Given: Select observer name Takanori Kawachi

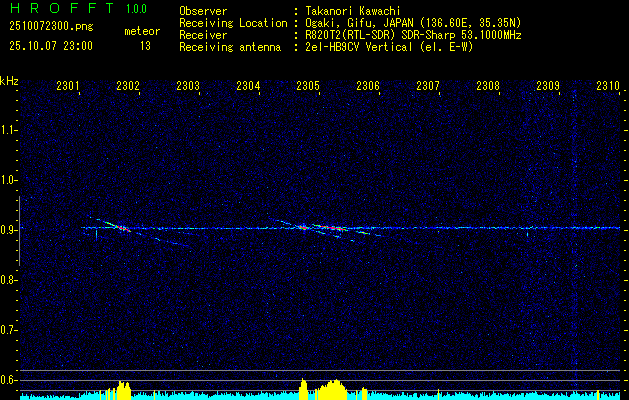Looking at the screenshot, I should click(353, 11).
